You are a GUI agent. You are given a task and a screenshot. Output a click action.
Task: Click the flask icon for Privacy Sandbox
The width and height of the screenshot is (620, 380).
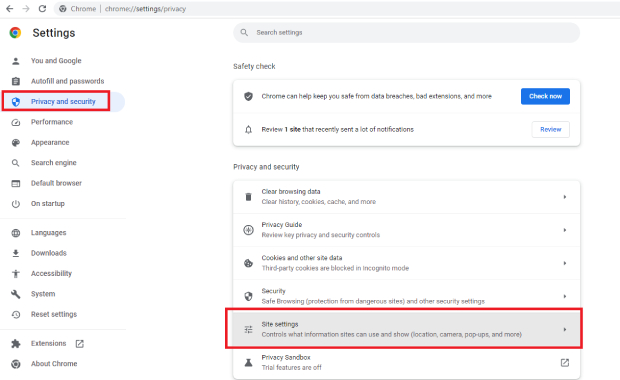point(248,362)
